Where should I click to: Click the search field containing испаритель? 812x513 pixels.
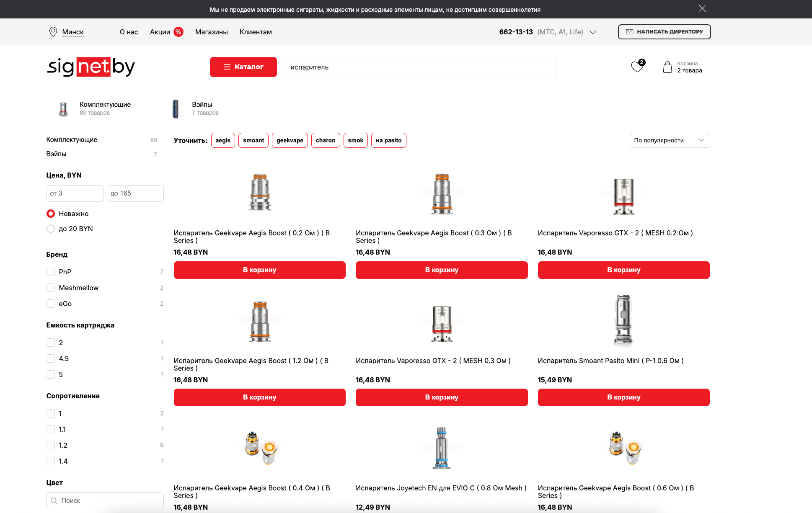(x=420, y=67)
